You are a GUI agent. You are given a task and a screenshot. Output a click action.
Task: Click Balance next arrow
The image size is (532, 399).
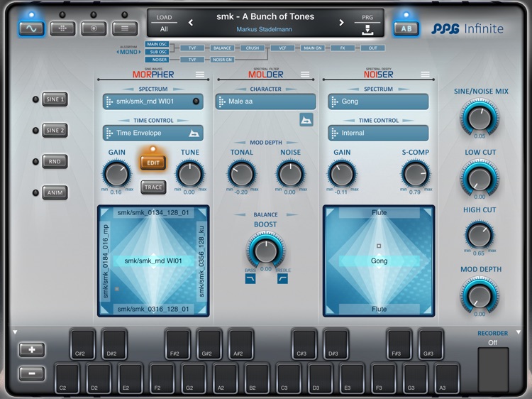[292, 214]
